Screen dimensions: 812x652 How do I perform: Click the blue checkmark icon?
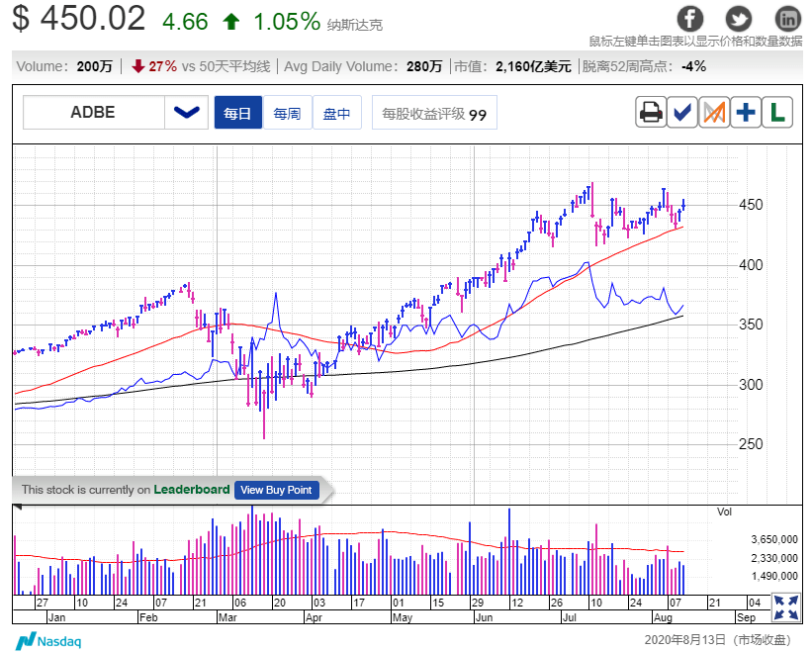682,112
